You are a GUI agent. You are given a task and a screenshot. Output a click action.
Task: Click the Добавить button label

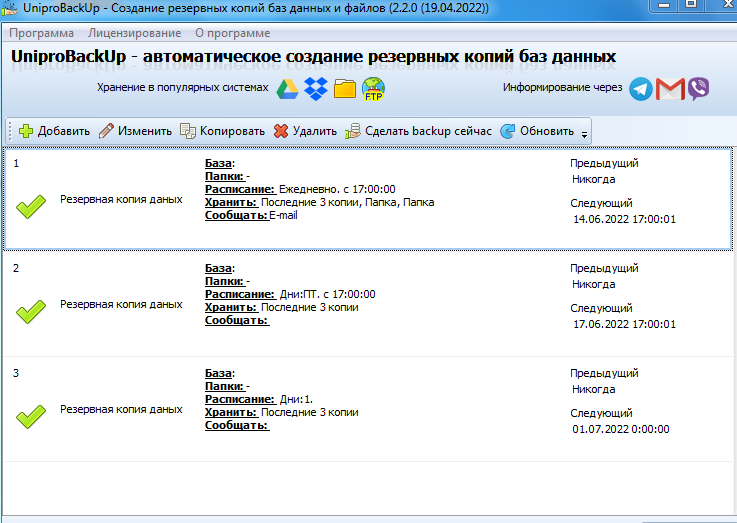pos(64,131)
